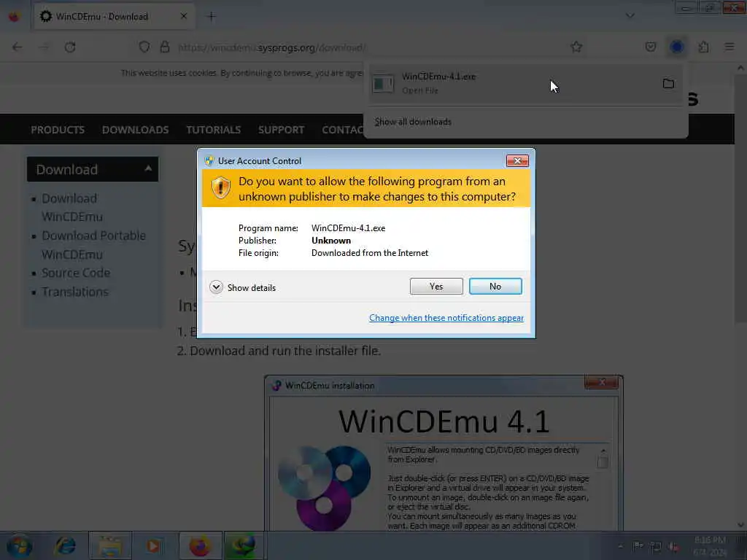Click the Firefox forward arrow
The width and height of the screenshot is (747, 560).
pos(44,47)
